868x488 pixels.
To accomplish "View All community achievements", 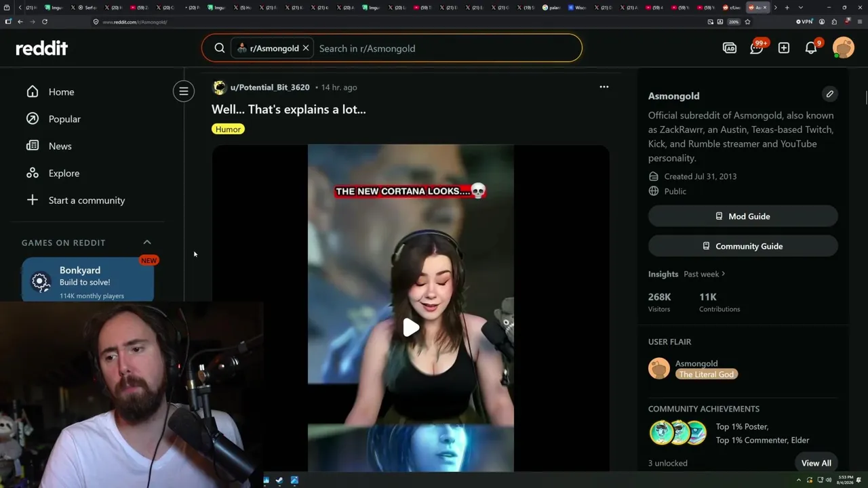I will point(816,463).
